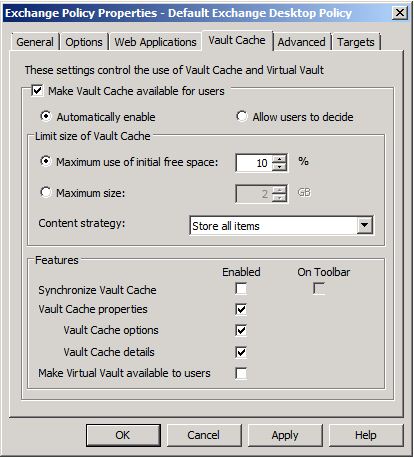
Task: Confirm with the OK button
Action: click(x=123, y=435)
